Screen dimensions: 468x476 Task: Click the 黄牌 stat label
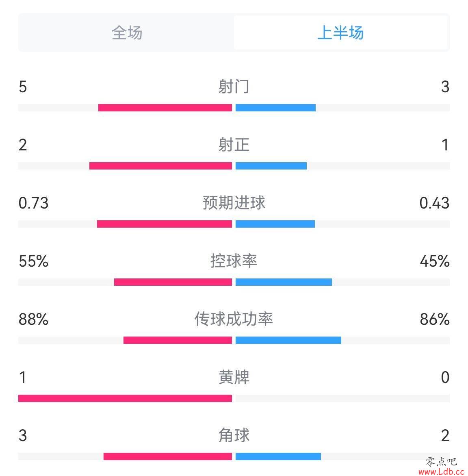(x=234, y=377)
